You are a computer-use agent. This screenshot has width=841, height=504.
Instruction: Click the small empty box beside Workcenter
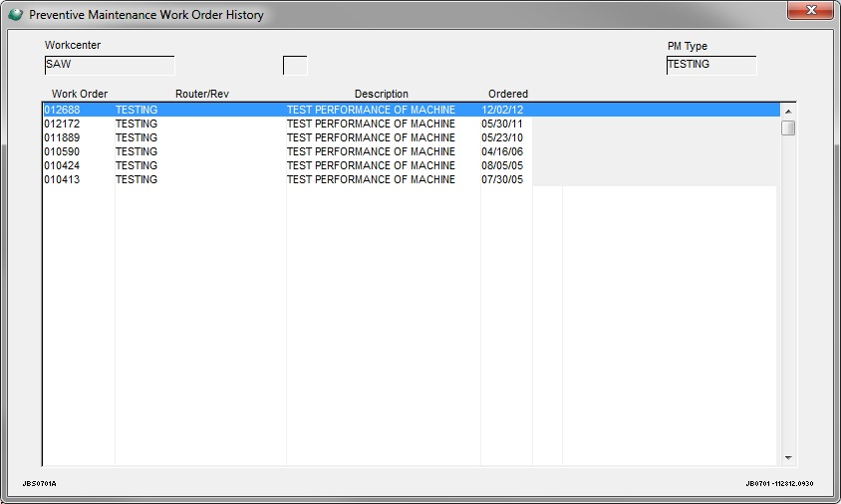point(295,66)
